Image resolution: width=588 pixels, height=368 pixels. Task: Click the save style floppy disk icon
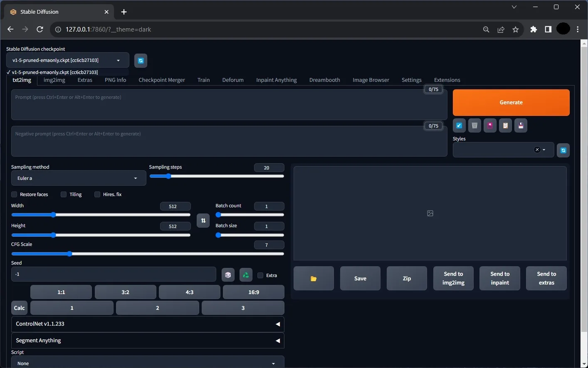tap(521, 125)
